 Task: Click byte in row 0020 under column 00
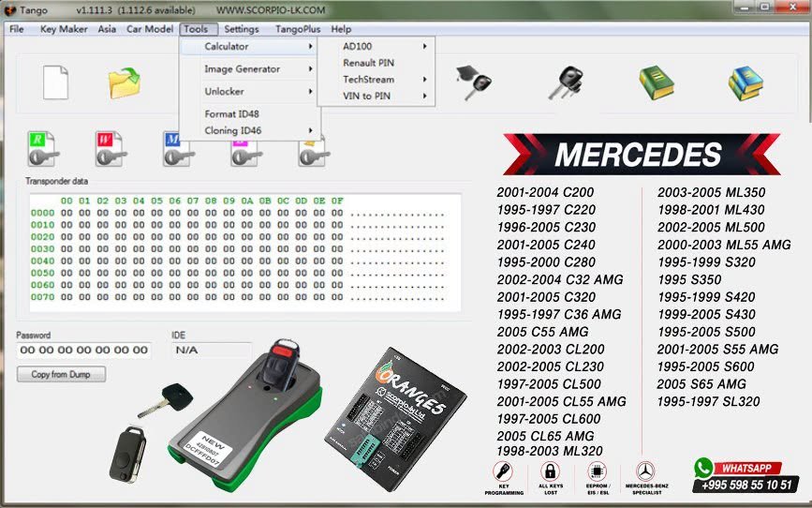coord(66,237)
